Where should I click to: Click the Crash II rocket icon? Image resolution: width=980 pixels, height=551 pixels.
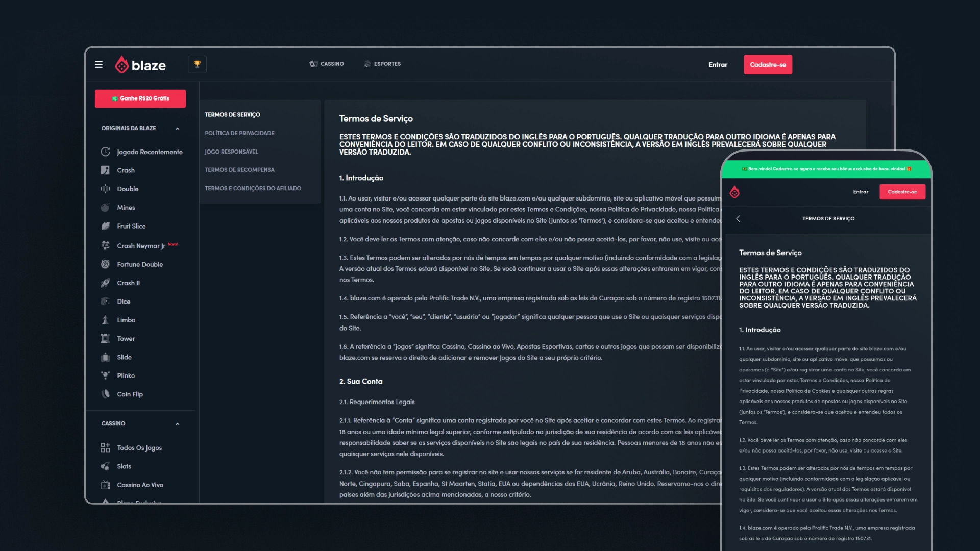click(105, 283)
